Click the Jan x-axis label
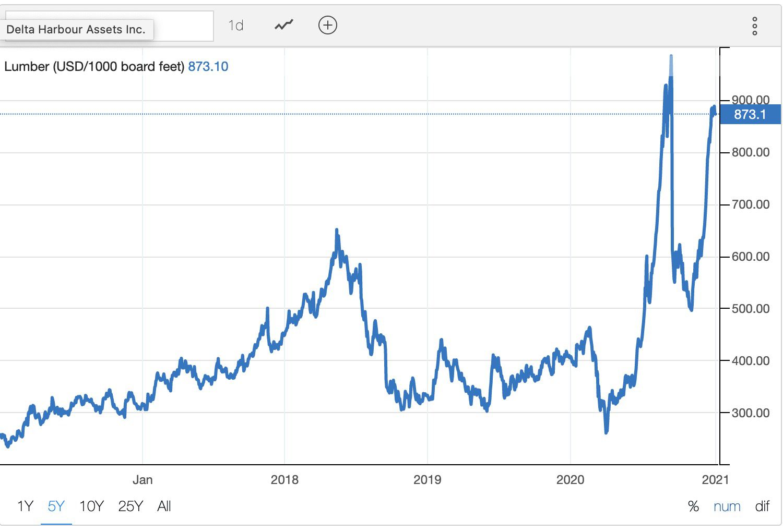 (x=143, y=479)
